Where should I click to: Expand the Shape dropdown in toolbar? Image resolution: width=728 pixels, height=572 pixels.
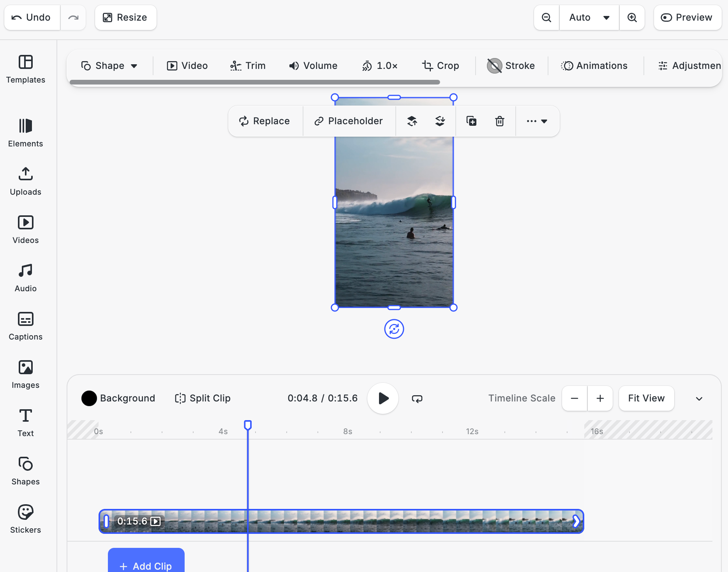click(109, 66)
